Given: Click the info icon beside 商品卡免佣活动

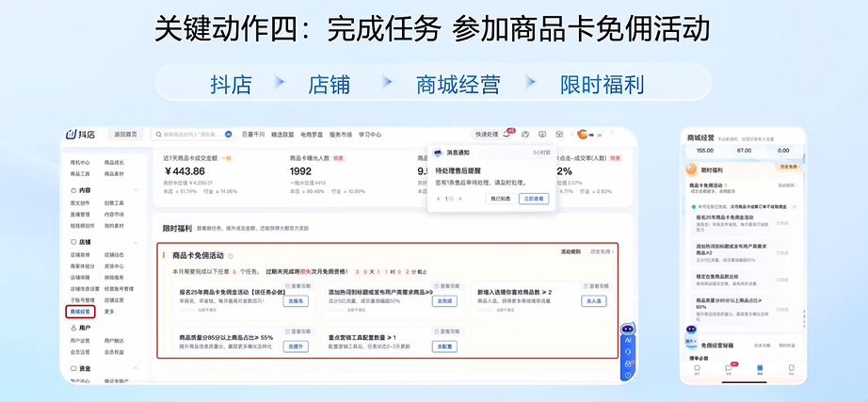Looking at the screenshot, I should click(231, 256).
